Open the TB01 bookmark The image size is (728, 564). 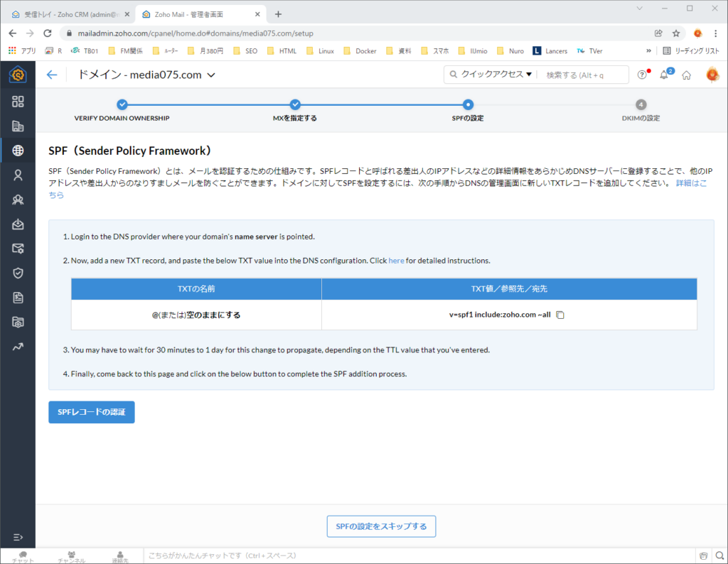coord(85,50)
